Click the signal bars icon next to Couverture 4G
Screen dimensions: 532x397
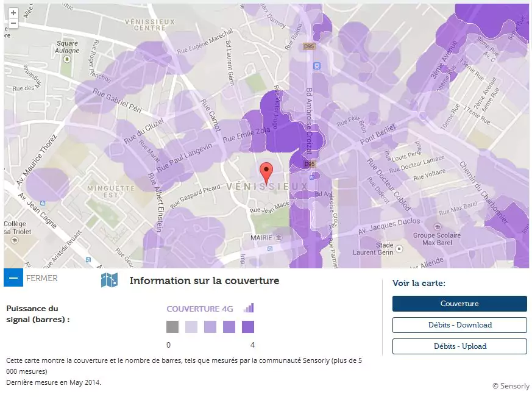[x=248, y=308]
